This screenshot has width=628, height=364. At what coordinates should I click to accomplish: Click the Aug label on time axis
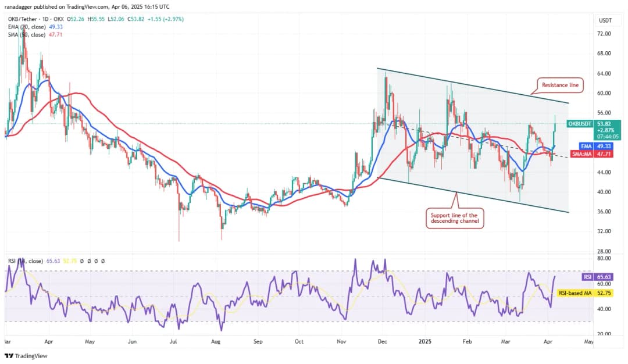point(217,342)
